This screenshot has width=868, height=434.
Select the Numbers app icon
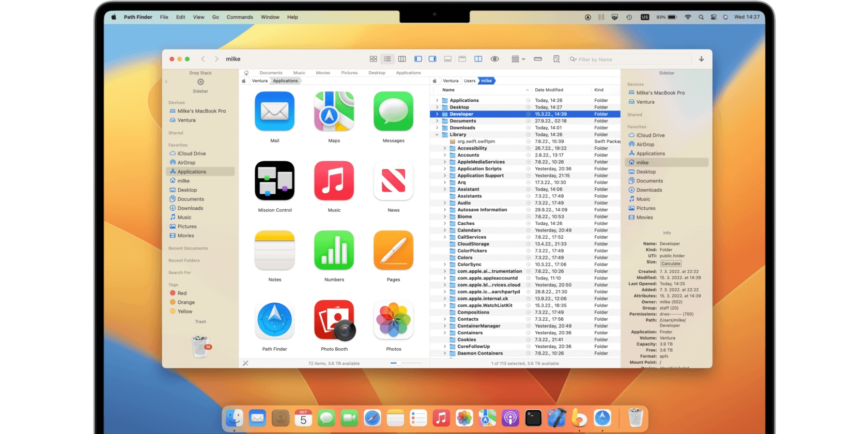pos(334,250)
